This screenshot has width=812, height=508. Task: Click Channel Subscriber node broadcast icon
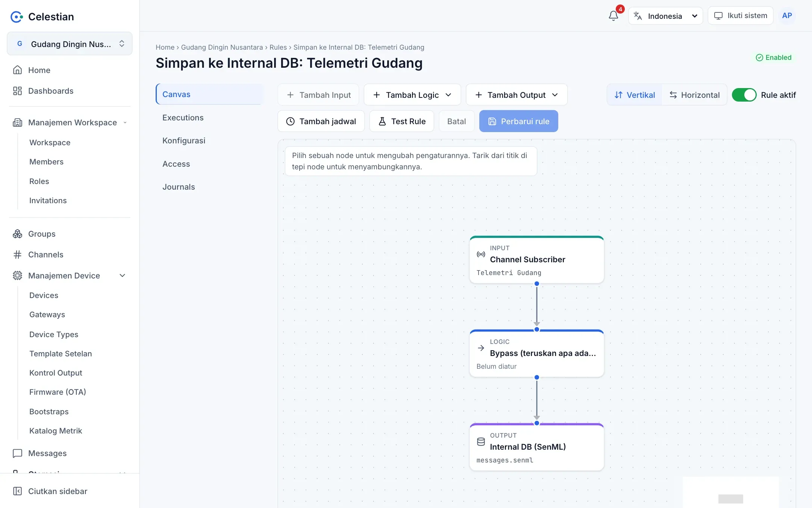(x=481, y=254)
